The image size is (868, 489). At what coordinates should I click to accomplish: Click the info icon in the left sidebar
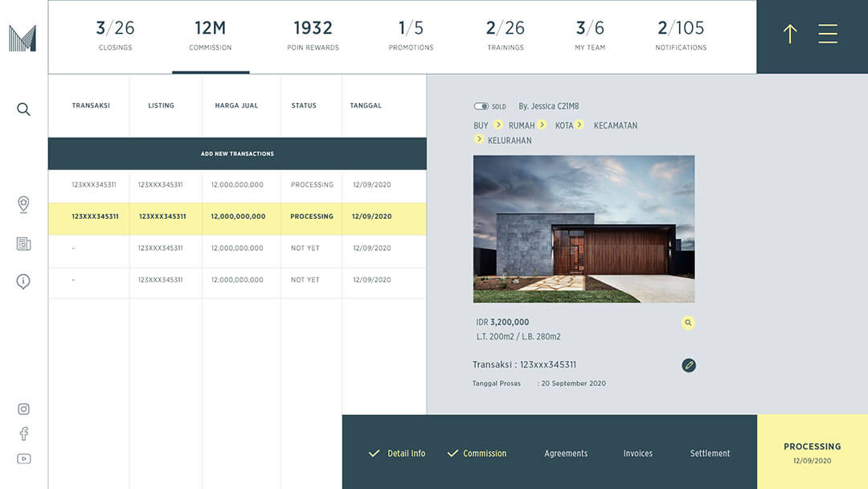tap(23, 281)
